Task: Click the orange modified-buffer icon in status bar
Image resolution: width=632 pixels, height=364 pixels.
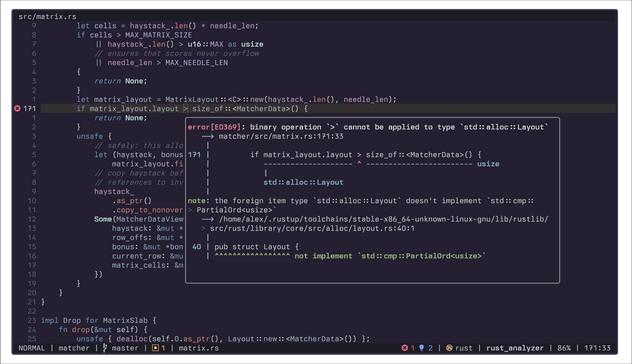Action: click(155, 348)
